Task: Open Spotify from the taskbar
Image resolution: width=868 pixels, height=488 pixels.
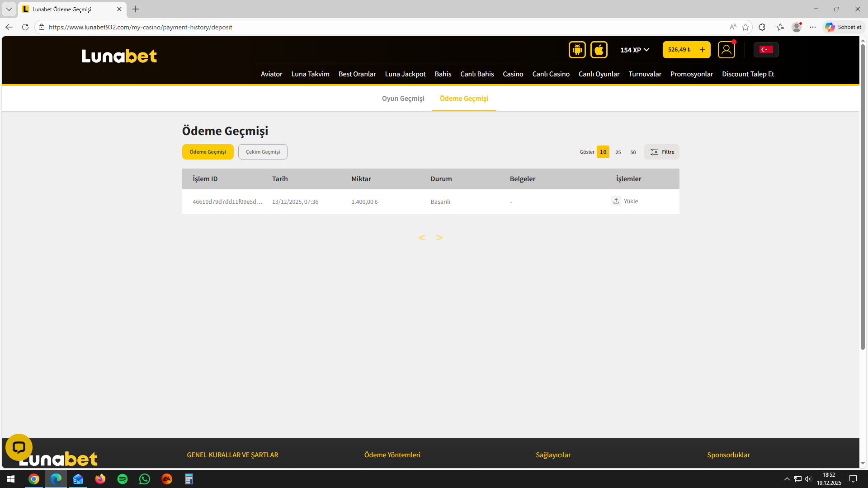Action: 123,479
